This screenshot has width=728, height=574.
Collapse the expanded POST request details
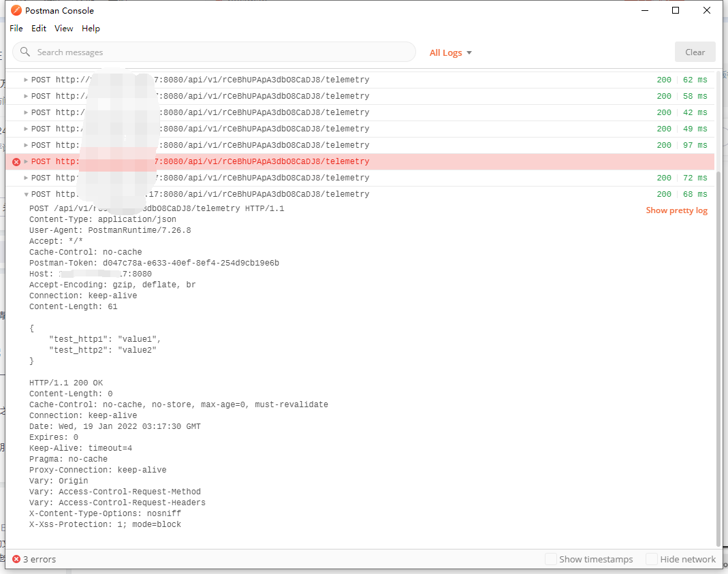point(26,194)
